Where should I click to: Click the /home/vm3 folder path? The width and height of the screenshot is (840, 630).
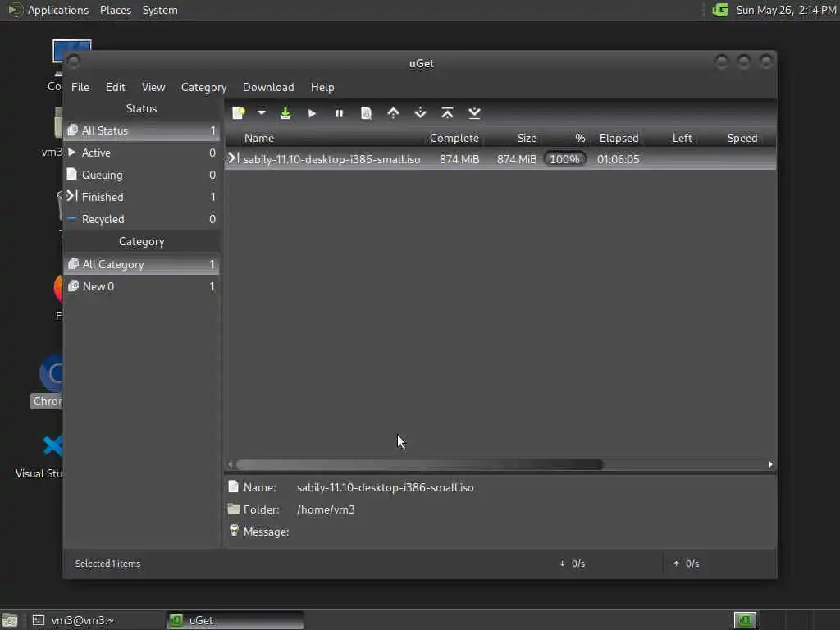tap(326, 509)
